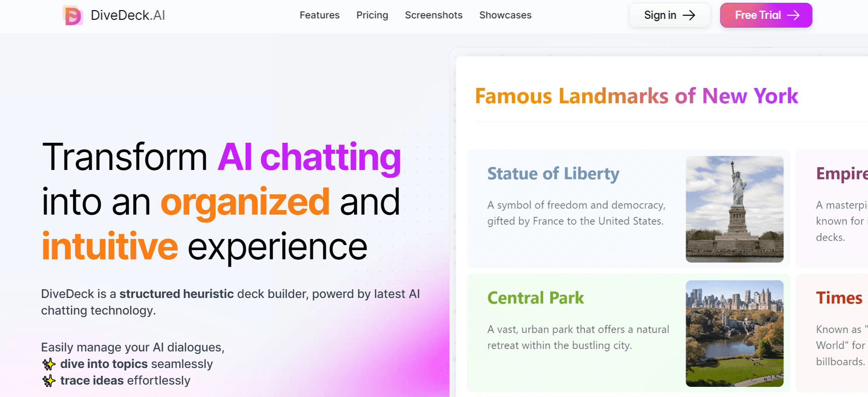
Task: Click the arrow icon inside Sign in button
Action: point(690,15)
